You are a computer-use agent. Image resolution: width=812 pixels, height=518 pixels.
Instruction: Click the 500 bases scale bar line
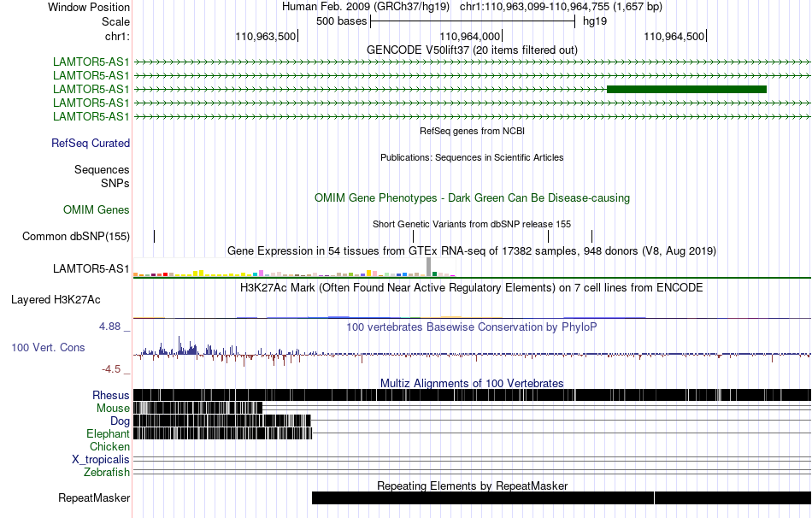(473, 21)
